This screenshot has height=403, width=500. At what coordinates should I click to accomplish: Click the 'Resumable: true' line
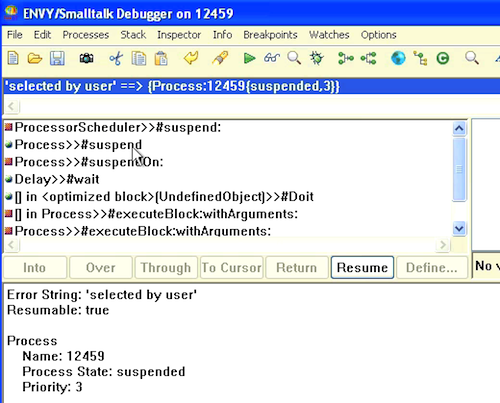click(x=58, y=310)
